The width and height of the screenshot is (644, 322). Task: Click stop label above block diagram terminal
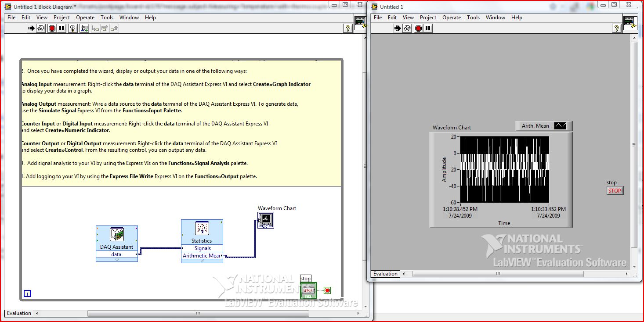click(305, 279)
